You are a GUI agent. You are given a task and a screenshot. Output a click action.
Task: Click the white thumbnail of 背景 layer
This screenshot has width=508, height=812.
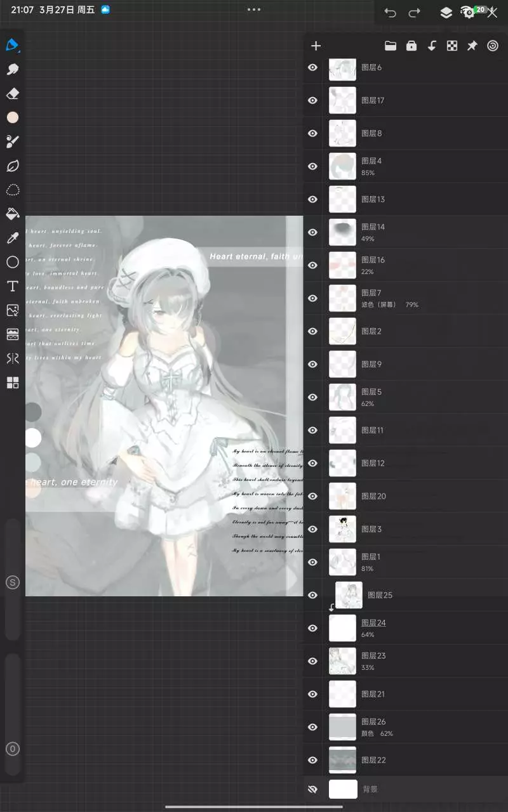[344, 789]
